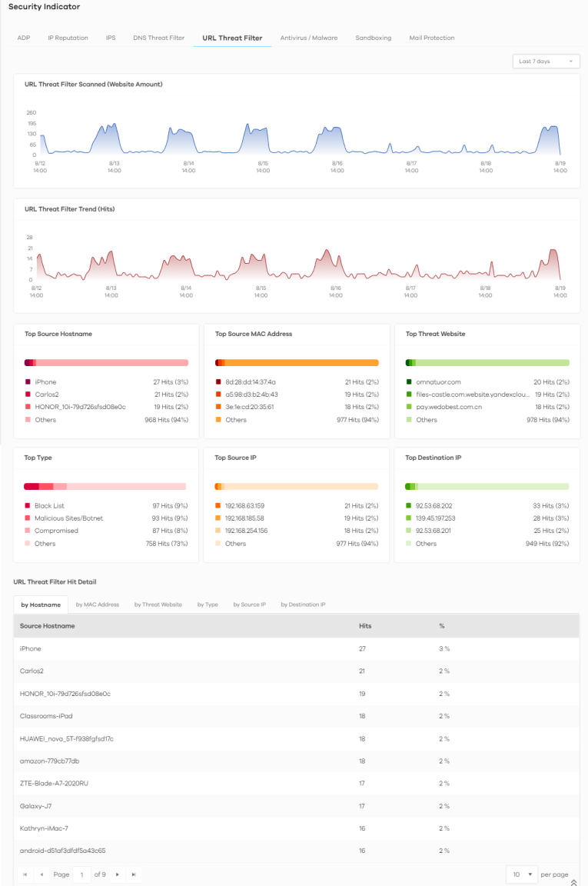Sort table by Hits column header
588x886 pixels.
click(365, 626)
